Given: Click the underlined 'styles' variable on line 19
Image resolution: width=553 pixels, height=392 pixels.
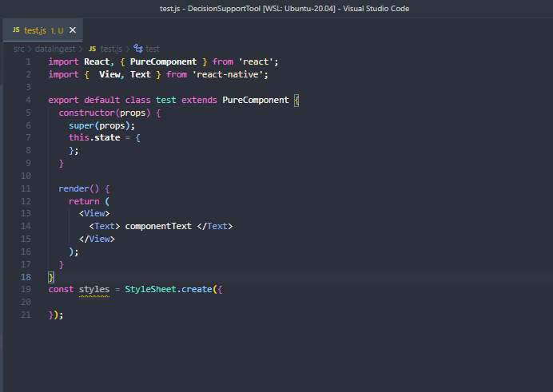Looking at the screenshot, I should click(x=94, y=289).
